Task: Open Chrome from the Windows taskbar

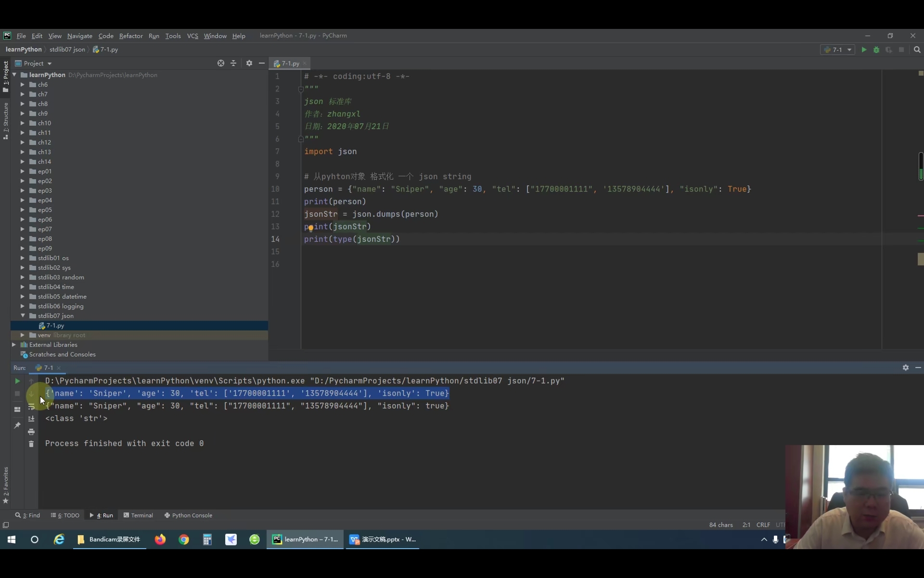Action: tap(184, 539)
